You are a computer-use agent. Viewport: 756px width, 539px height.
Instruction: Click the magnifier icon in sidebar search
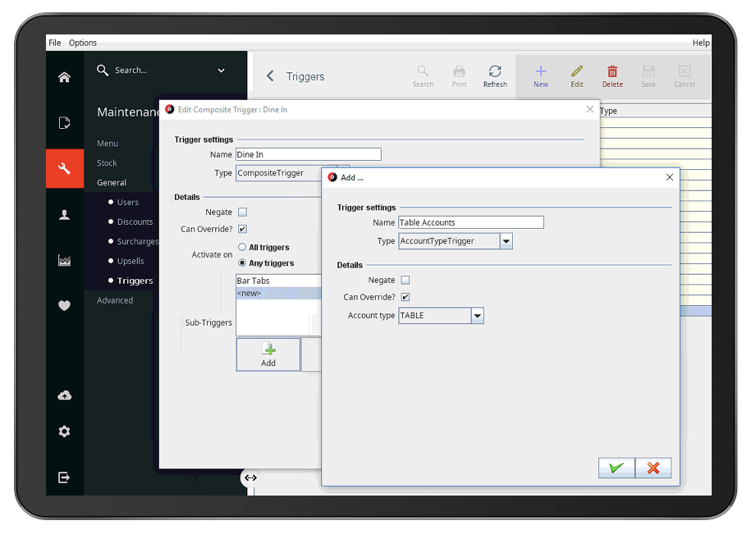click(103, 71)
